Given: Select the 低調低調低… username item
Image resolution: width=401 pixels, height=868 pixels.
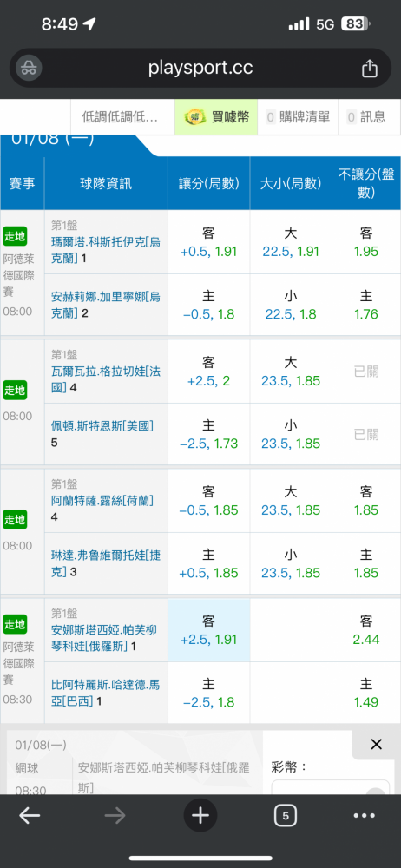Looking at the screenshot, I should (120, 117).
